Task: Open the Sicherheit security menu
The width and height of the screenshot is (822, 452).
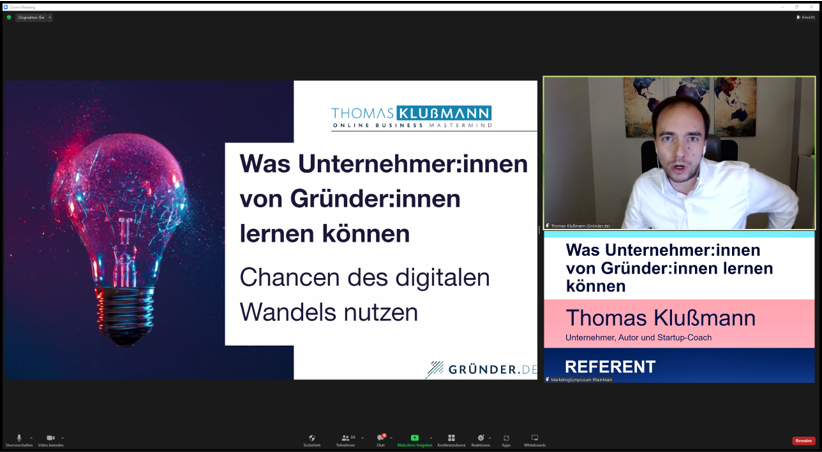Action: pos(312,440)
